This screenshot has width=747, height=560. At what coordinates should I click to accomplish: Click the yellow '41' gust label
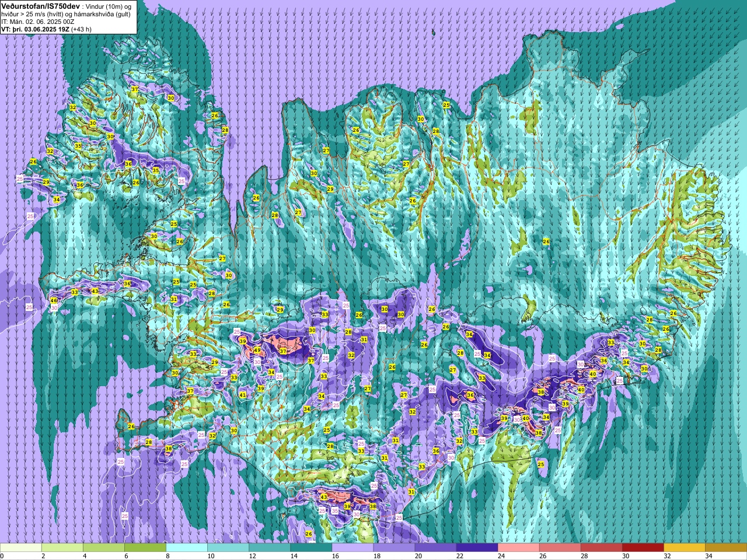(x=243, y=395)
